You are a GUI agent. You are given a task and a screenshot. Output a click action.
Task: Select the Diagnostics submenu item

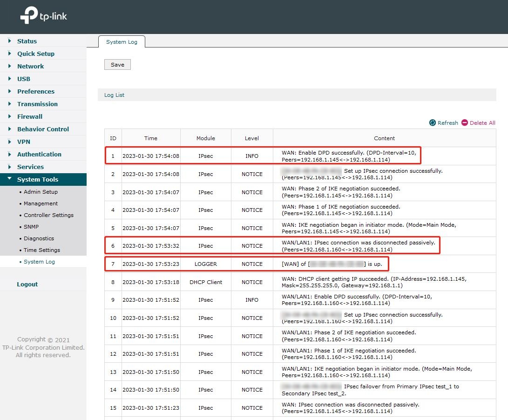click(x=39, y=238)
